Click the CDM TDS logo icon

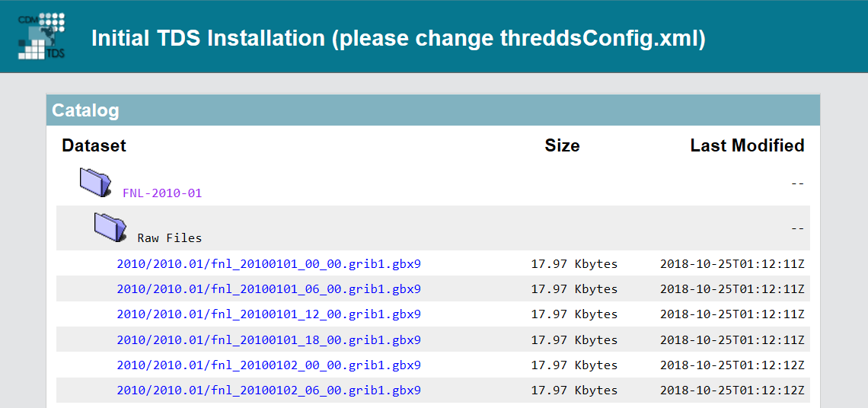(x=42, y=36)
